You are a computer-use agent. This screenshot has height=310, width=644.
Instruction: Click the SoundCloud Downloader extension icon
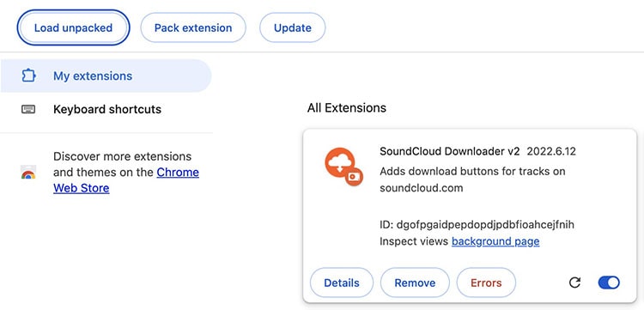coord(344,167)
